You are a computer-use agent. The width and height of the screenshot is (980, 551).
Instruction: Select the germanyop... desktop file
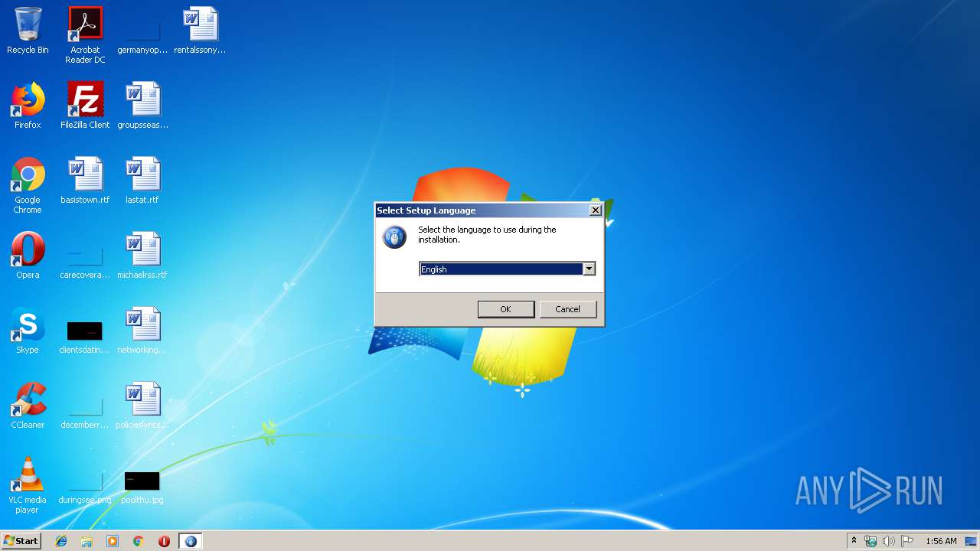142,31
